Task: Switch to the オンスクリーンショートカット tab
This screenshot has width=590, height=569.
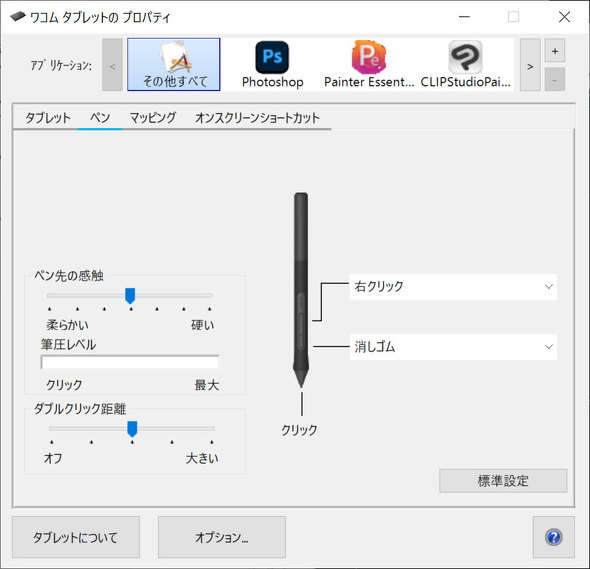Action: 257,118
